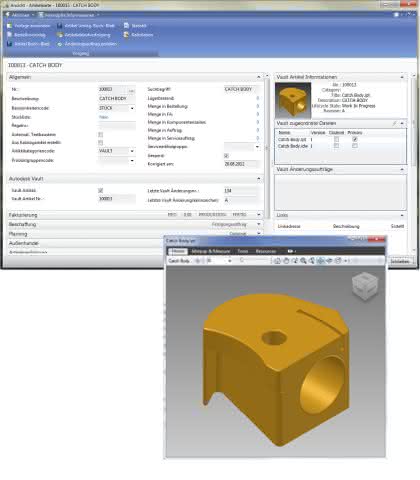This screenshot has width=420, height=480.
Task: Click the icon in Vault zugeordnete Dateien header
Action: pyautogui.click(x=394, y=123)
